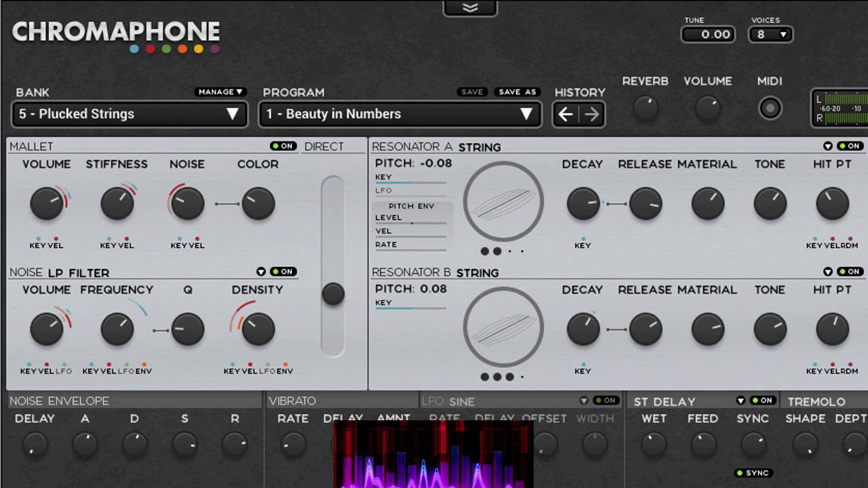Image resolution: width=868 pixels, height=488 pixels.
Task: Click the Resonator B string display
Action: [x=503, y=327]
